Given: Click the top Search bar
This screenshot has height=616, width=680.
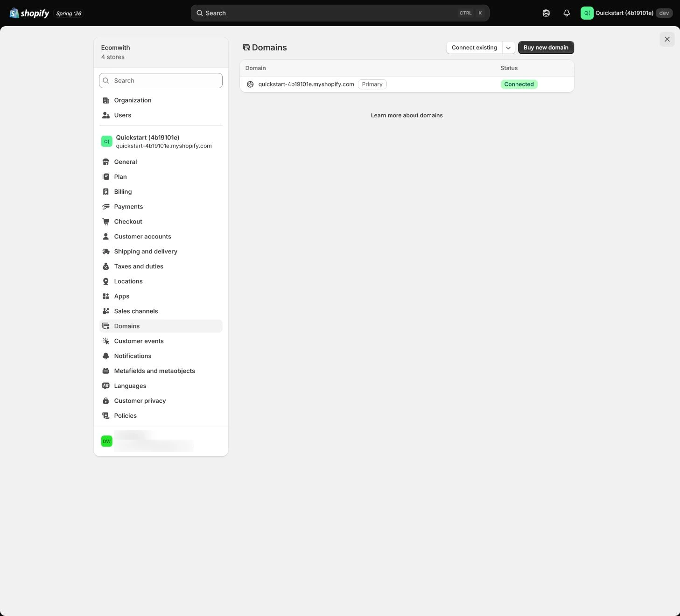Looking at the screenshot, I should (340, 13).
